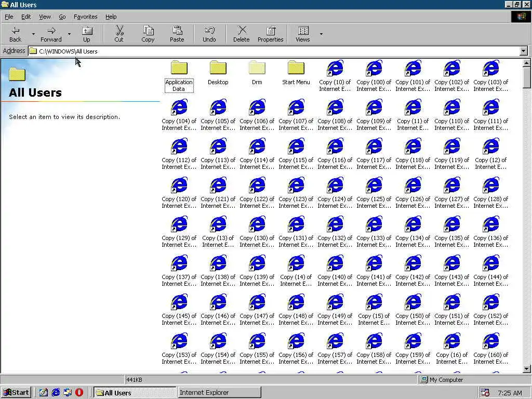Image resolution: width=532 pixels, height=399 pixels.
Task: Select Copy (10) of Internet Explorer shortcut
Action: (x=335, y=76)
